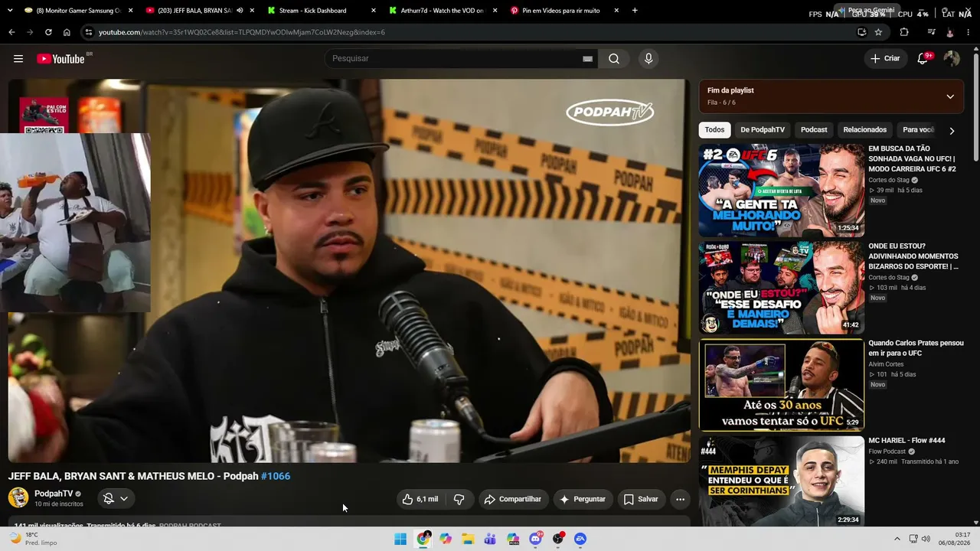Close the Pinterest tab
Image resolution: width=980 pixels, height=551 pixels.
615,11
